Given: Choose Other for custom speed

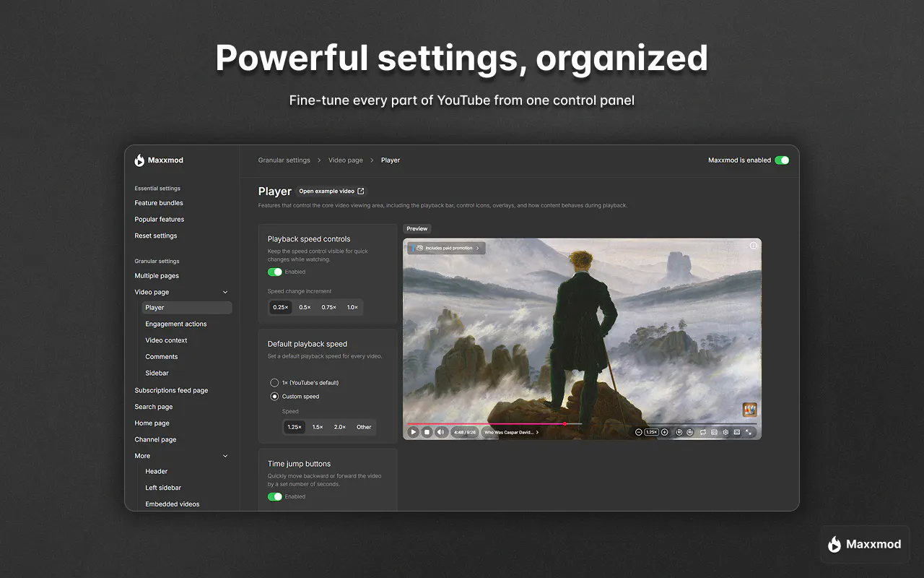Looking at the screenshot, I should pyautogui.click(x=364, y=427).
